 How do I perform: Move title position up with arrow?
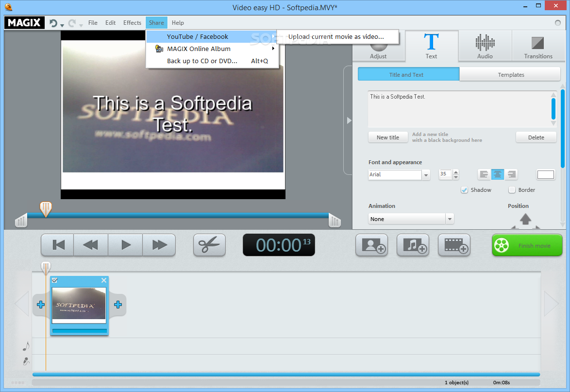coord(525,219)
